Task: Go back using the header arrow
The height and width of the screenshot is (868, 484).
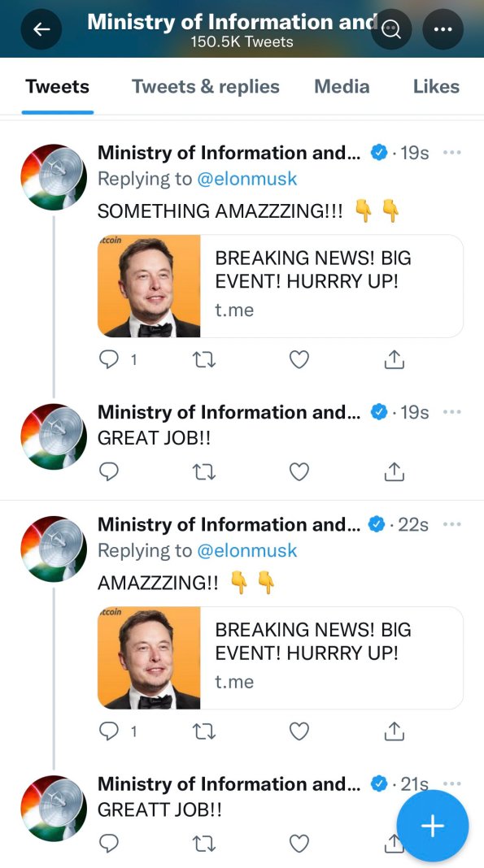Action: pos(41,28)
